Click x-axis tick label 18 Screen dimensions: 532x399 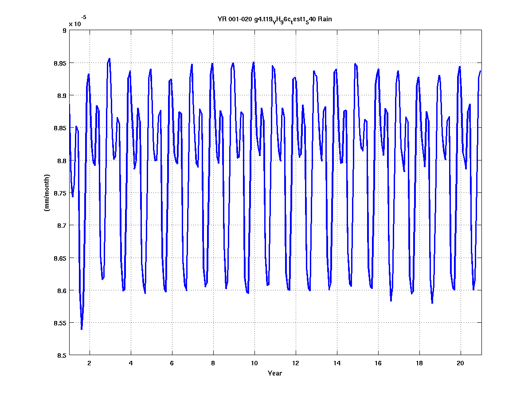[419, 362]
